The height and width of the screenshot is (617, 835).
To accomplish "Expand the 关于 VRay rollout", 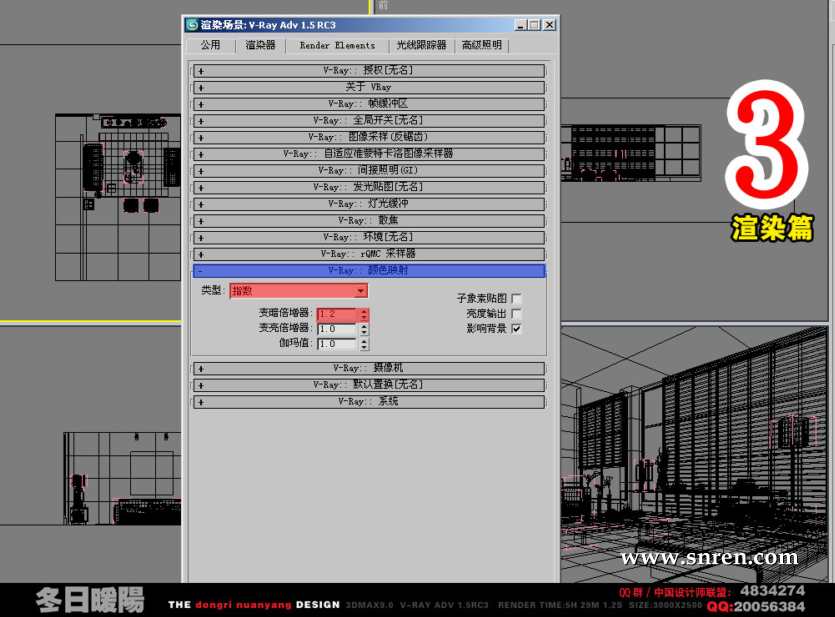I will [369, 87].
